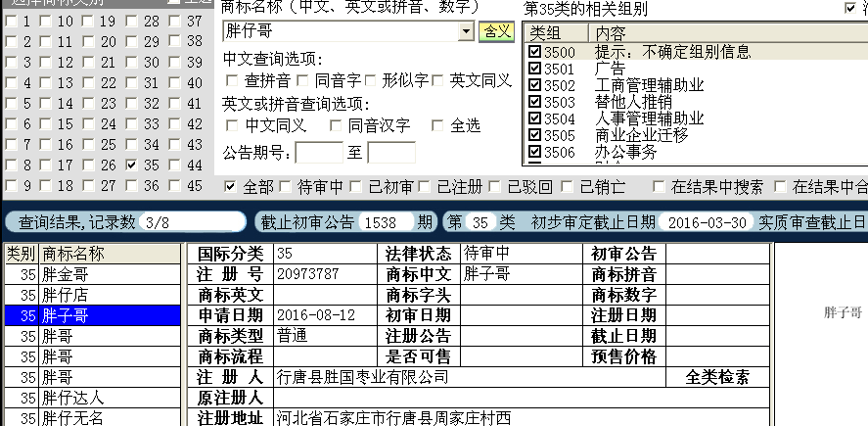Tick the 中文同义 checkbox
This screenshot has width=868, height=426.
pyautogui.click(x=232, y=125)
